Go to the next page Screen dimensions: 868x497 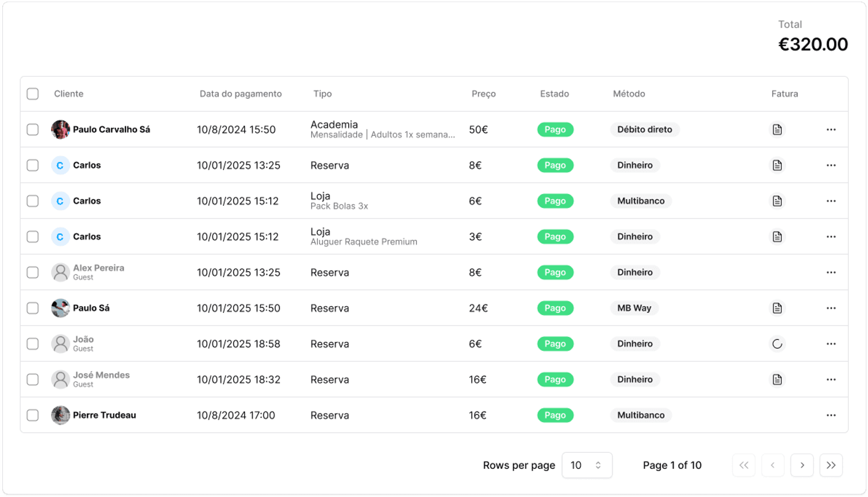pyautogui.click(x=802, y=465)
